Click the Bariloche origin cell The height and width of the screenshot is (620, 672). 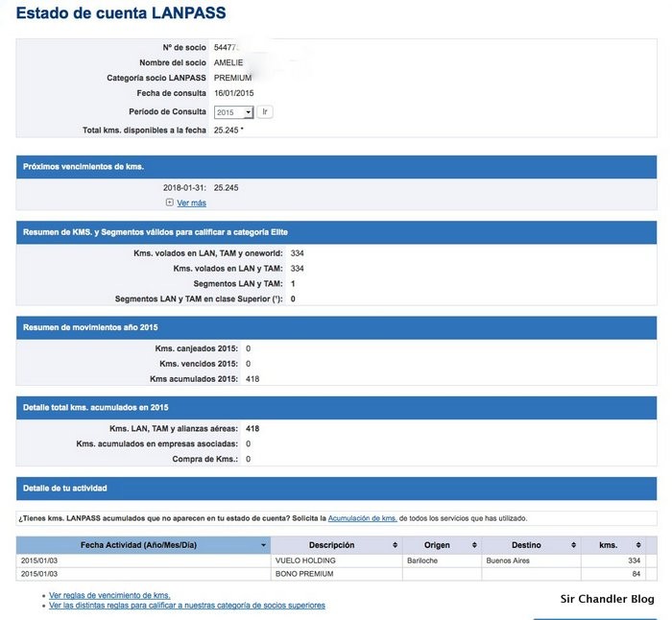[x=442, y=560]
